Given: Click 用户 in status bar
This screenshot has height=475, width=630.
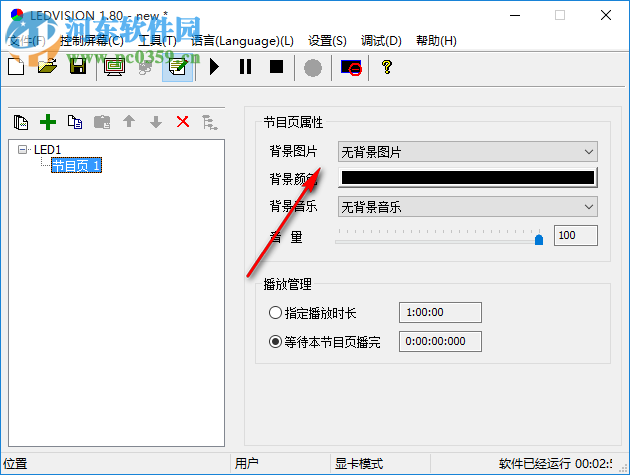Looking at the screenshot, I should coord(246,464).
